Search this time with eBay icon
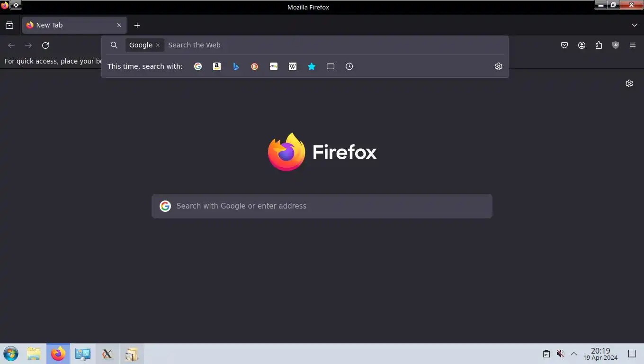Image resolution: width=644 pixels, height=364 pixels. coord(274,66)
